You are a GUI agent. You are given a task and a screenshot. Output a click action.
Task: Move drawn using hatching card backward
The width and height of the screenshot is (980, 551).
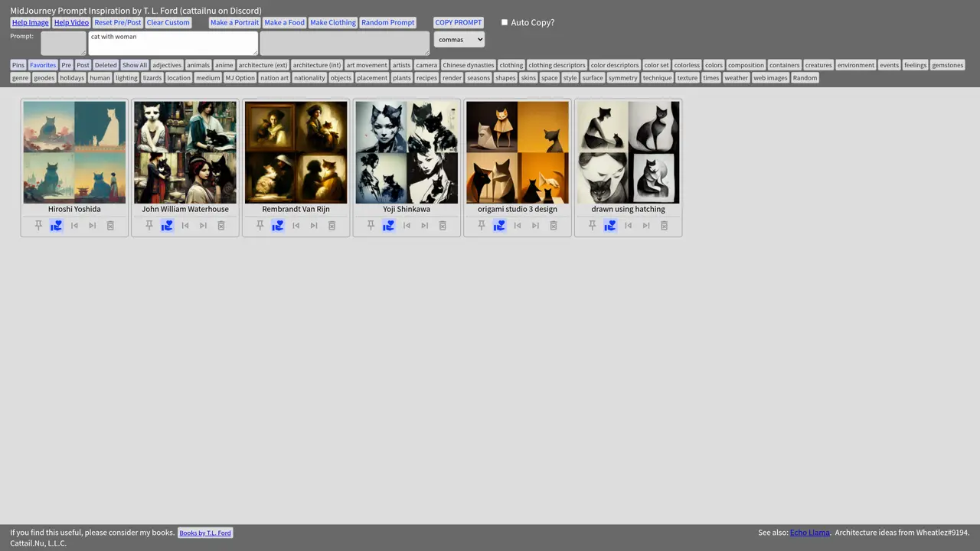pyautogui.click(x=628, y=226)
